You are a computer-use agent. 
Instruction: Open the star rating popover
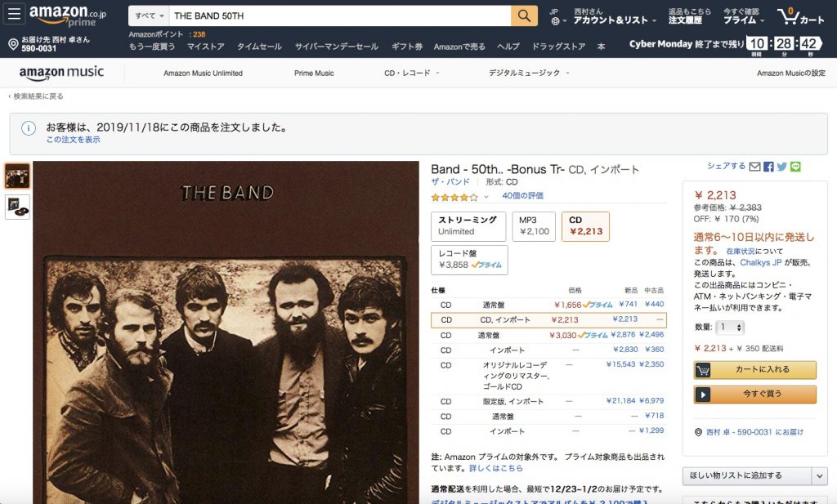point(459,197)
